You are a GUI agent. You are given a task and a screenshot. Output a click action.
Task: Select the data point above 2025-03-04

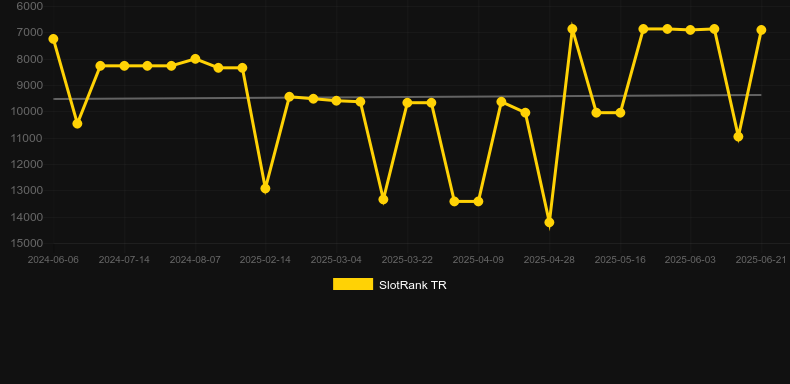[x=337, y=101]
